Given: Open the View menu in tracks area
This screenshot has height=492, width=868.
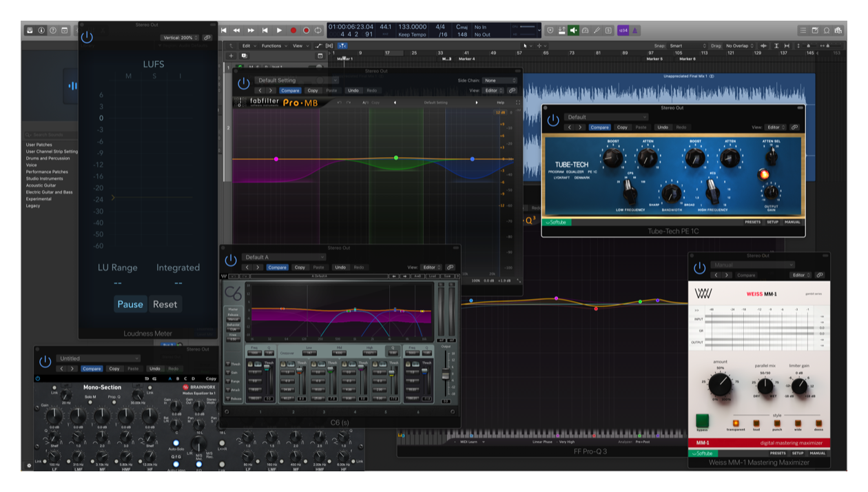Looking at the screenshot, I should click(299, 45).
